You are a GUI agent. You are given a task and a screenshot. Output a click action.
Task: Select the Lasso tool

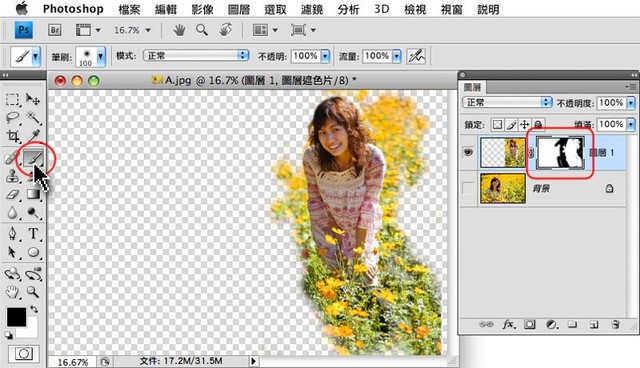point(12,118)
